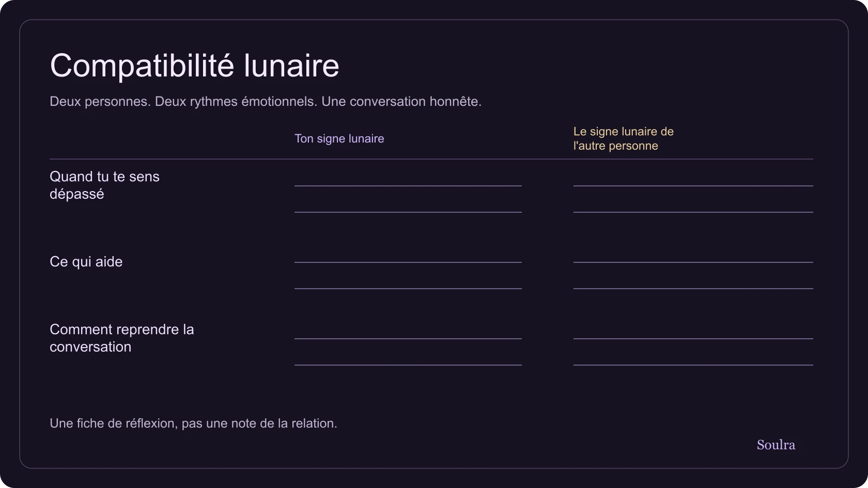Click the 'Quand tu te sens dépassé' row label
Viewport: 868px width, 488px height.
(104, 185)
